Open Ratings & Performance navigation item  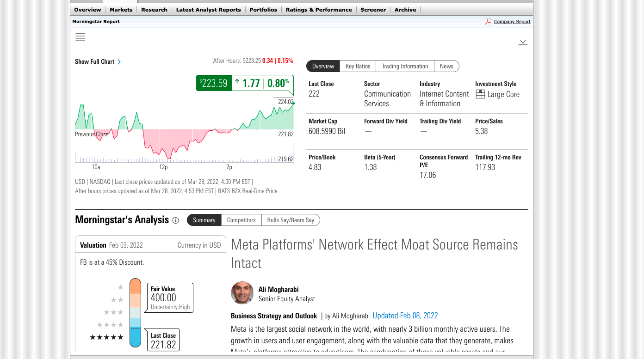click(x=319, y=10)
